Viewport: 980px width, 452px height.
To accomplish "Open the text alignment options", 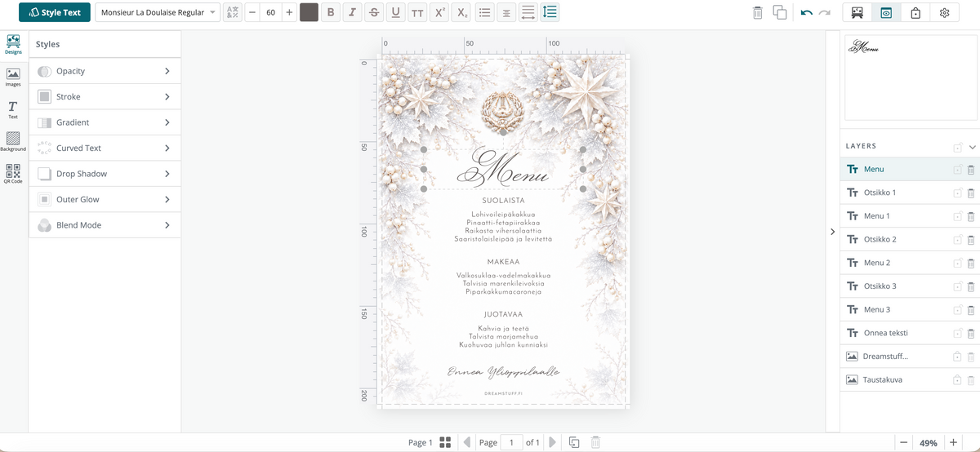I will coord(506,12).
